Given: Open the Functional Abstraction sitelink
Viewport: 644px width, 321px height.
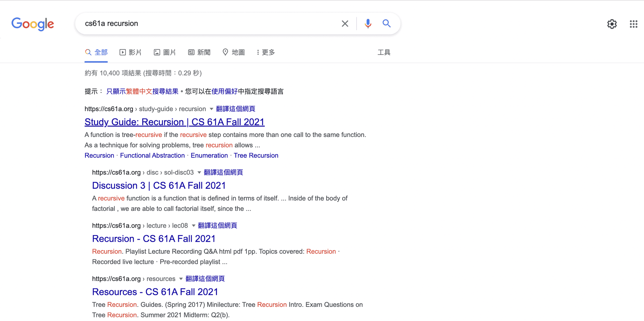Looking at the screenshot, I should pos(152,155).
